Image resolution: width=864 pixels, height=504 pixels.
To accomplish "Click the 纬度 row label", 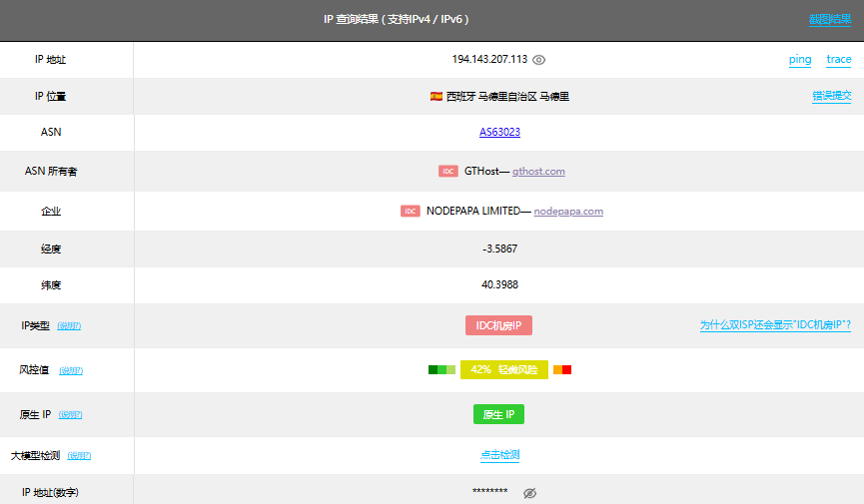I will [51, 285].
